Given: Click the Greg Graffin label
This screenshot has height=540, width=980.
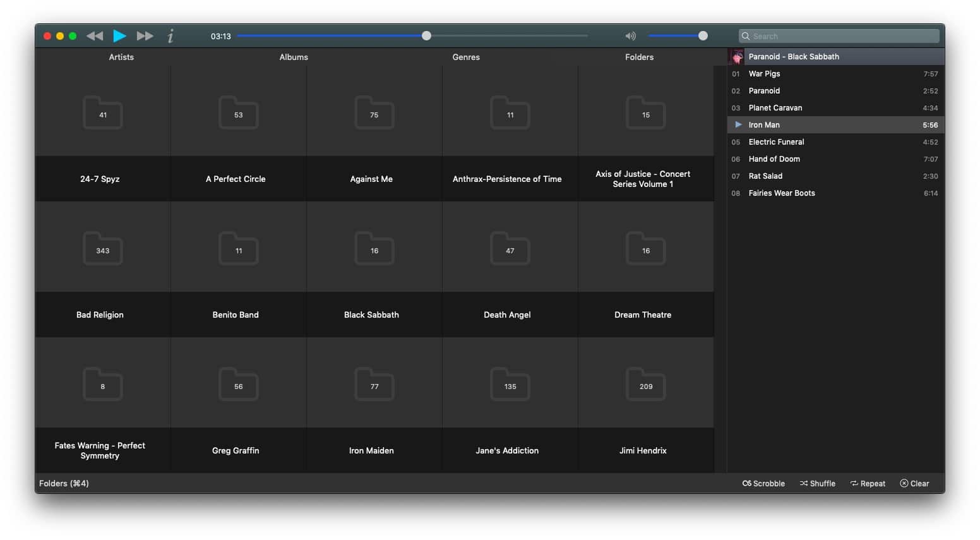Looking at the screenshot, I should coord(236,450).
